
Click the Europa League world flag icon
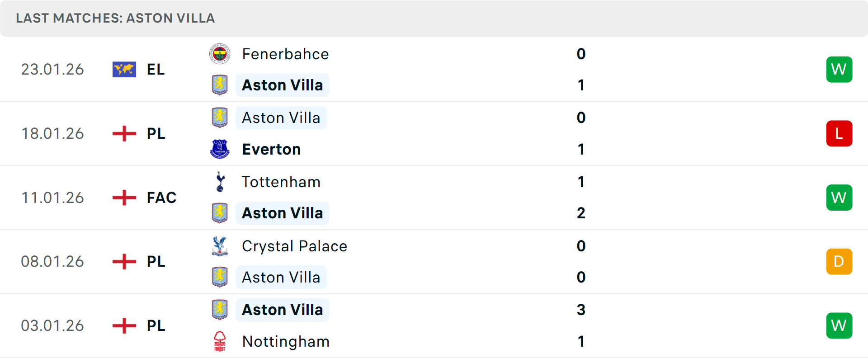click(124, 70)
